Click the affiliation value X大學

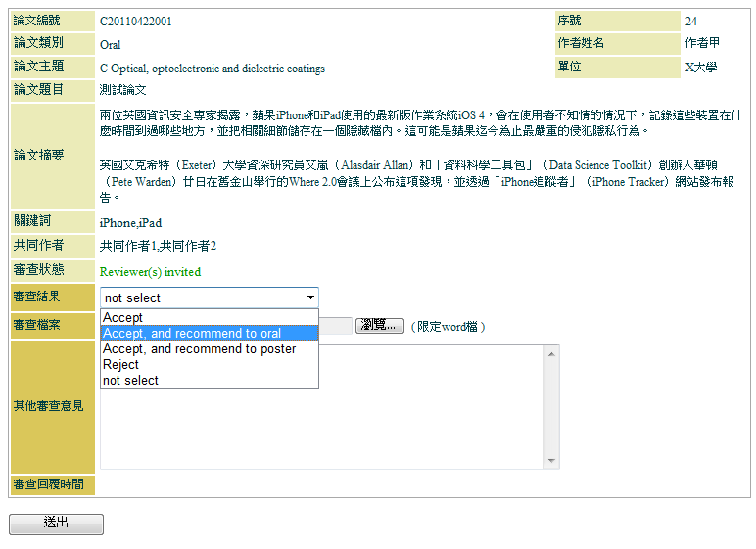(x=700, y=68)
